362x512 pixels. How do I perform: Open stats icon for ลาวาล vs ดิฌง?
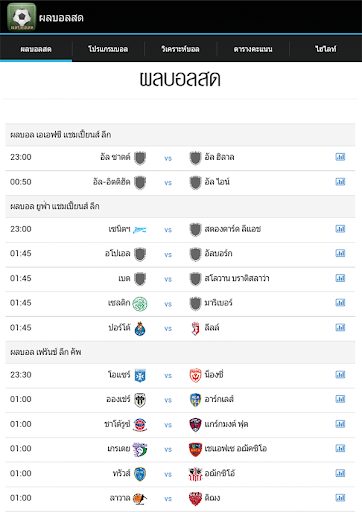340,498
